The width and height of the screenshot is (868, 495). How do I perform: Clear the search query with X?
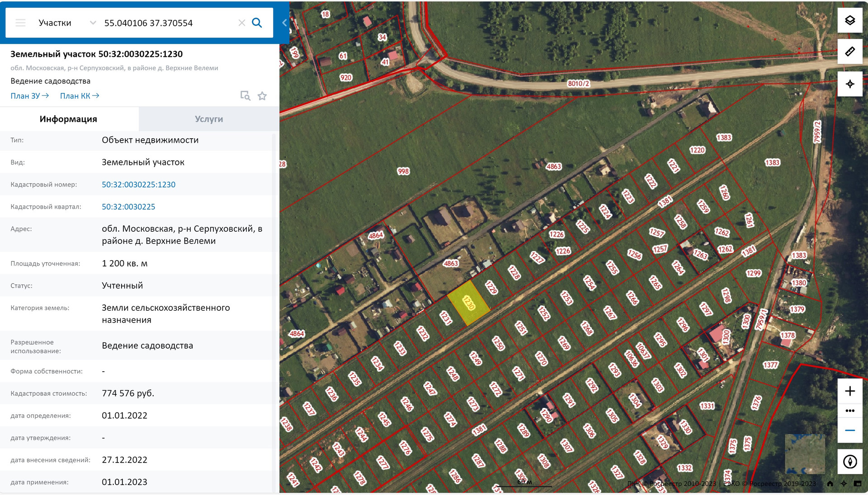tap(242, 23)
